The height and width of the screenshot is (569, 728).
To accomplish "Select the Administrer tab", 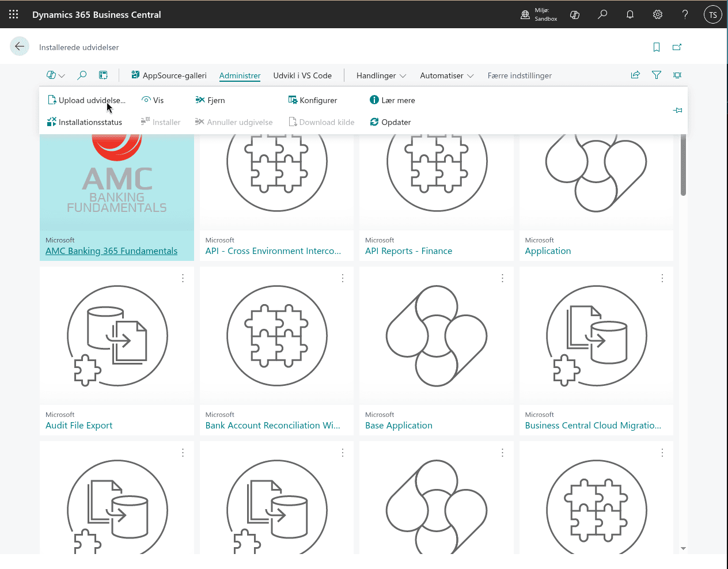I will tap(240, 75).
